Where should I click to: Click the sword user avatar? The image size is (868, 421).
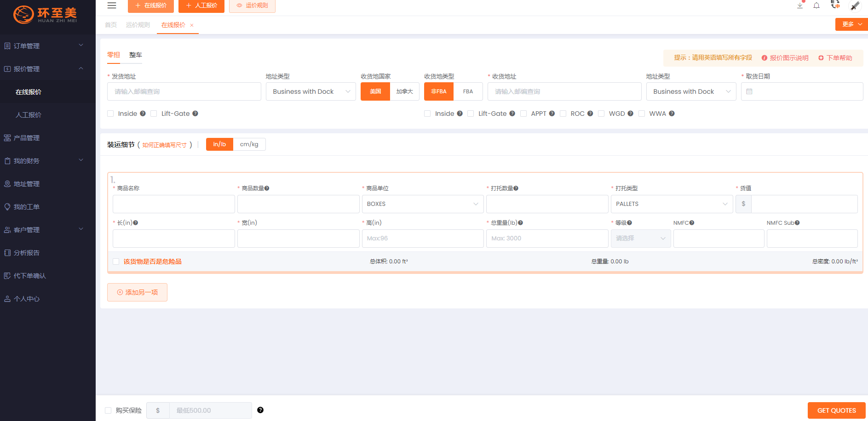[855, 6]
